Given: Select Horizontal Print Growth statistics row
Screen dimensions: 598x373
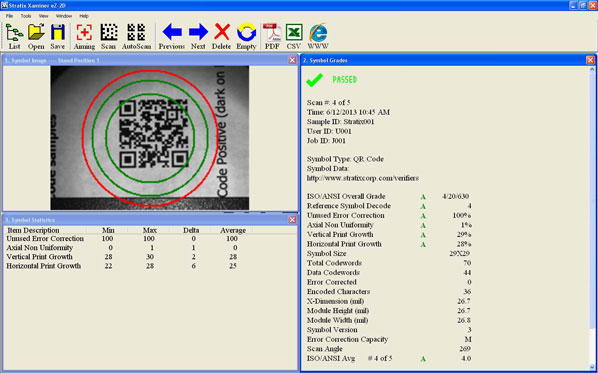Looking at the screenshot, I should pyautogui.click(x=122, y=266).
